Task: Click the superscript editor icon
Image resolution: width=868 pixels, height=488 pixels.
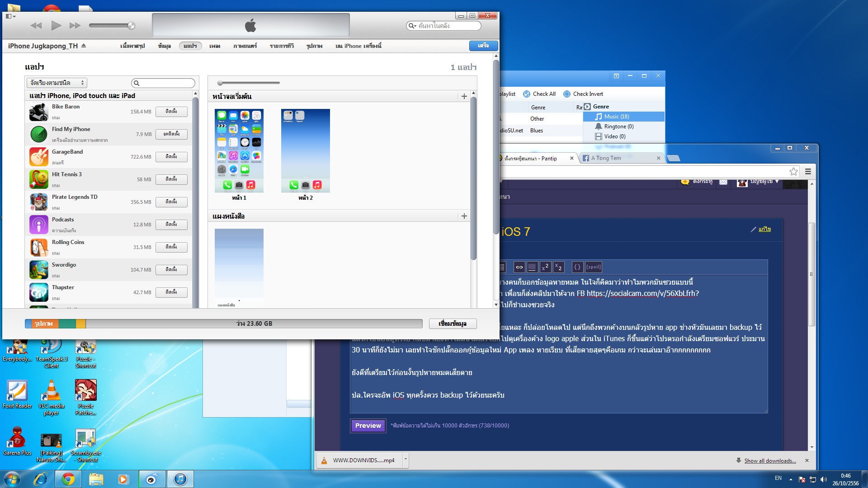Action: coord(545,267)
